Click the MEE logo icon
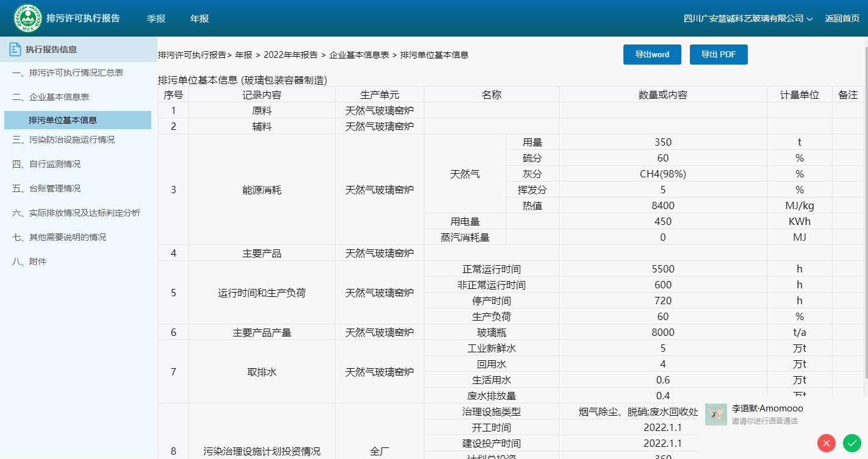 click(x=28, y=19)
